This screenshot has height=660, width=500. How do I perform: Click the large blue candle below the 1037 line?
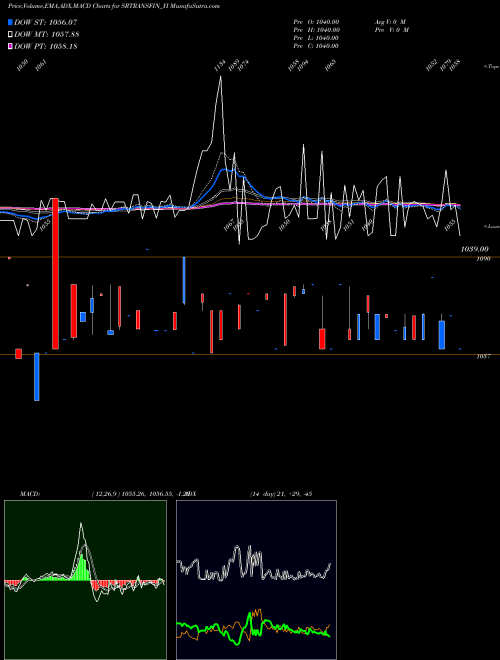37,377
